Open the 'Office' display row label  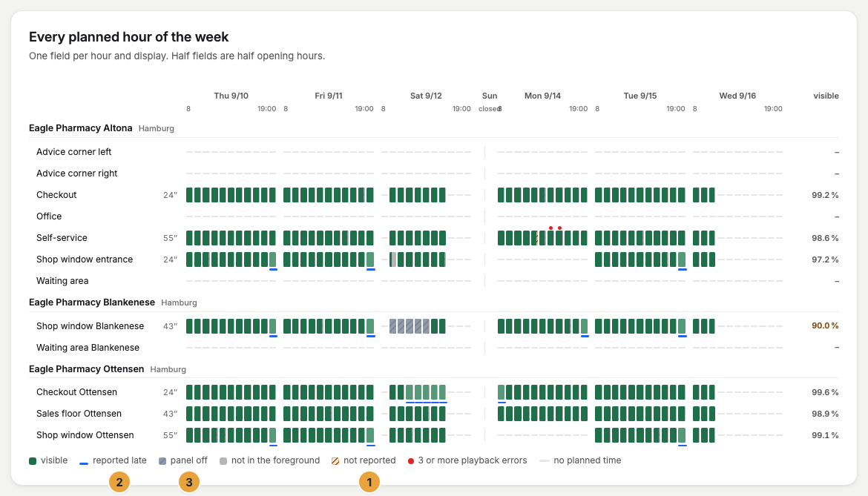pos(49,216)
